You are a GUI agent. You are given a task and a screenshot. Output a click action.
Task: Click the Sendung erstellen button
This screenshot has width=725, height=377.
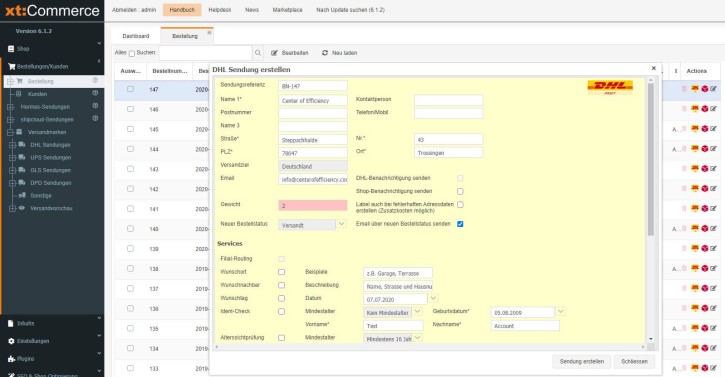click(582, 362)
